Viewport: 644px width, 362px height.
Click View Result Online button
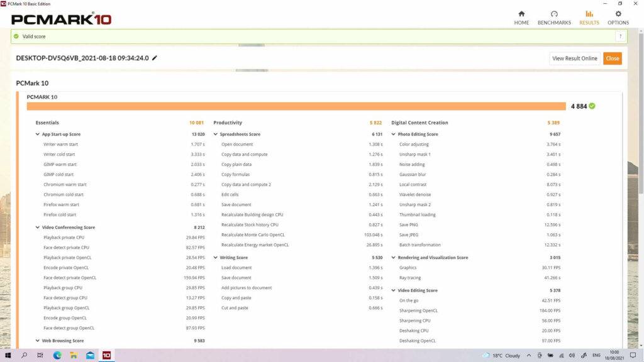[575, 58]
